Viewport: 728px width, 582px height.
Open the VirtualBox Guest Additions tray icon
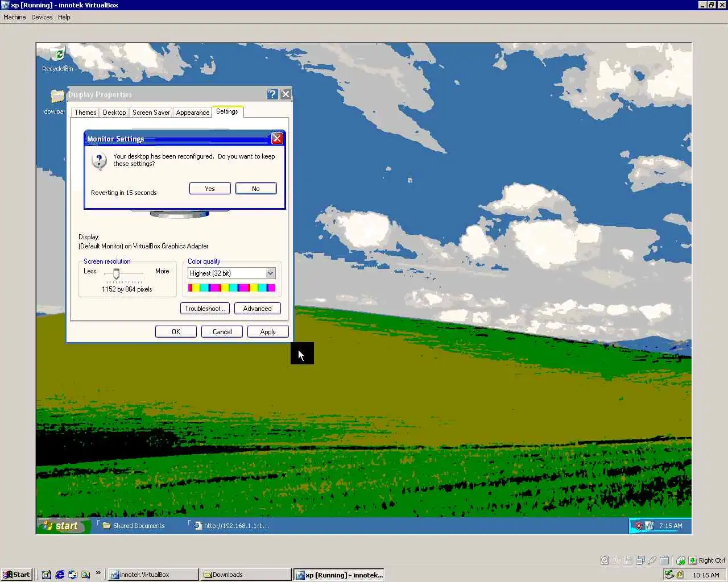[x=649, y=526]
